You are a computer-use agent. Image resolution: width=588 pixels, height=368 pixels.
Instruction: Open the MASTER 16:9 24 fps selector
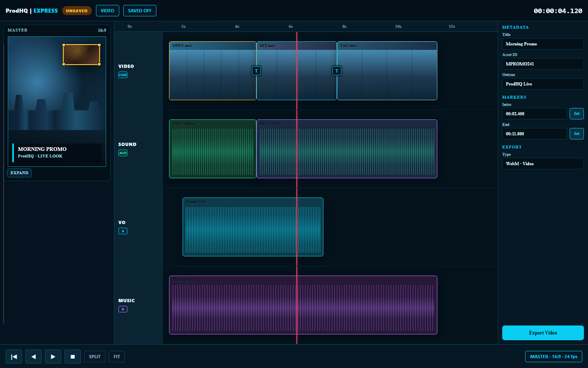[x=554, y=357]
